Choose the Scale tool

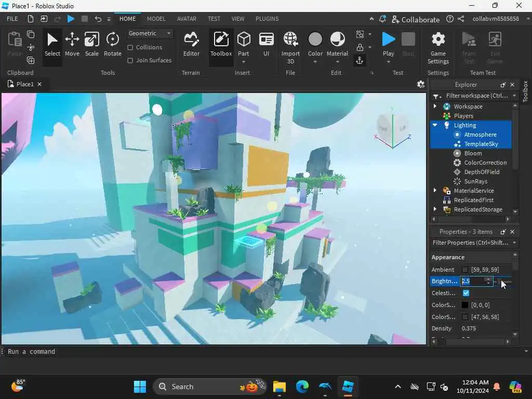(91, 45)
